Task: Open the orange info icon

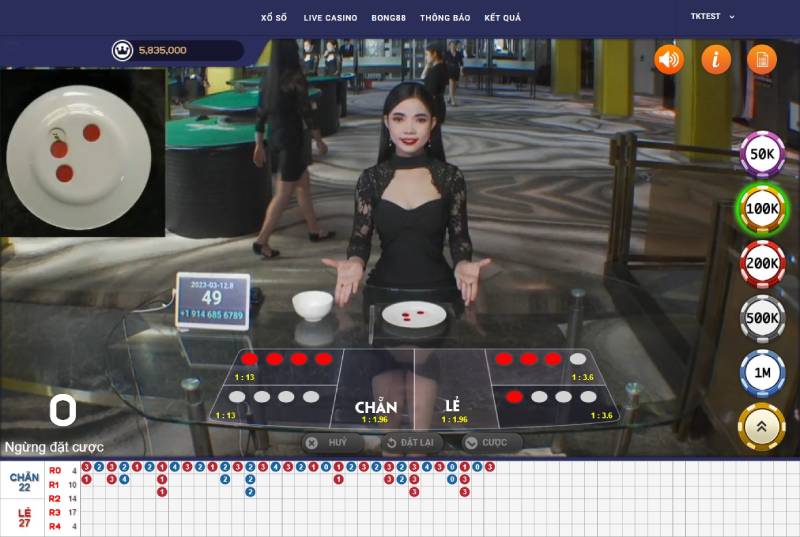Action: (x=715, y=60)
